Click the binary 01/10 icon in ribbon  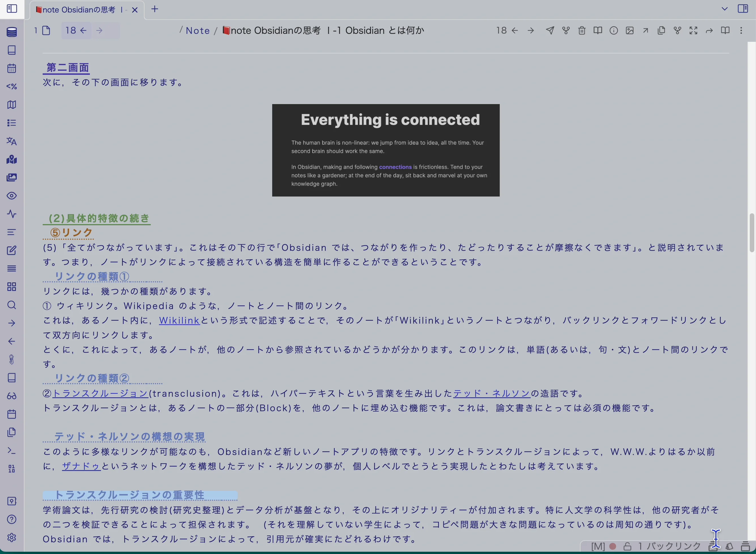(x=12, y=469)
